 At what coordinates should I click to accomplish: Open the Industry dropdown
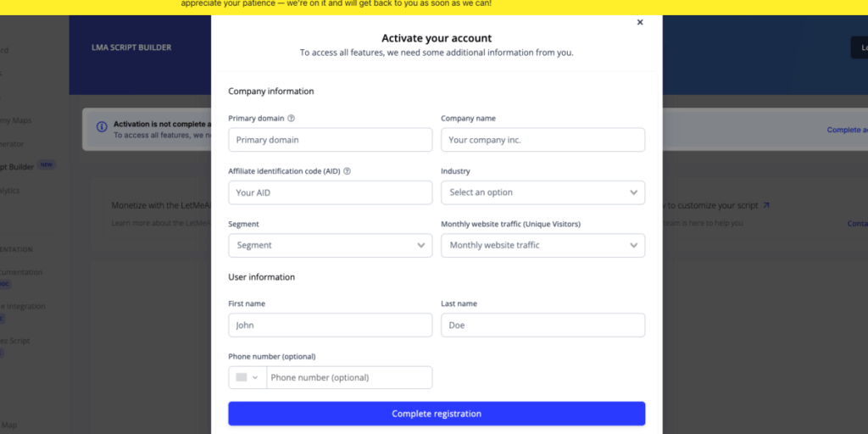543,192
